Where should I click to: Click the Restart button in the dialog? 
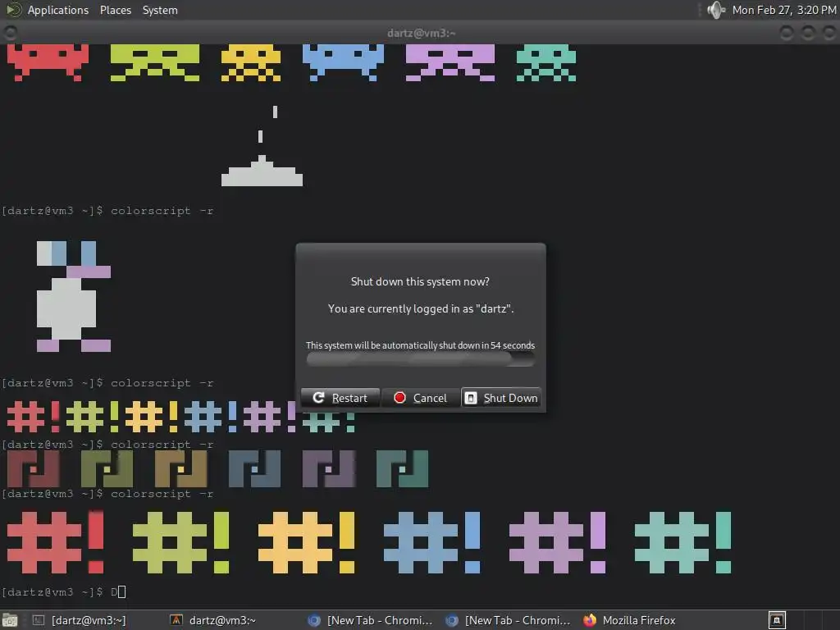click(340, 398)
